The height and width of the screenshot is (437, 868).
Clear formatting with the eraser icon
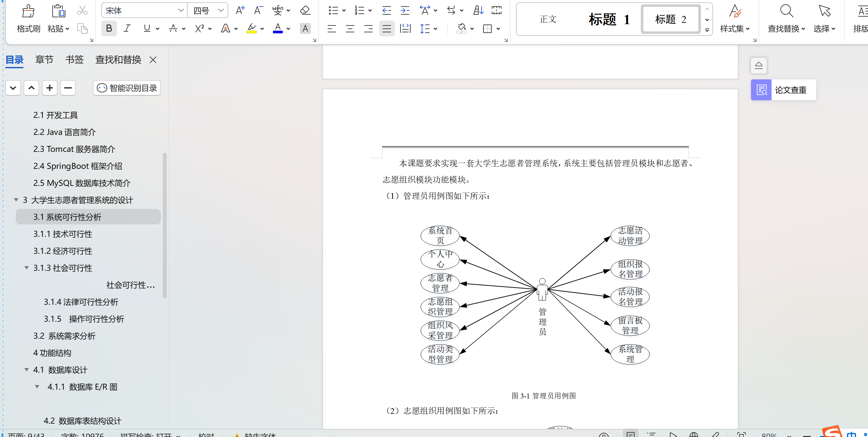tap(304, 10)
